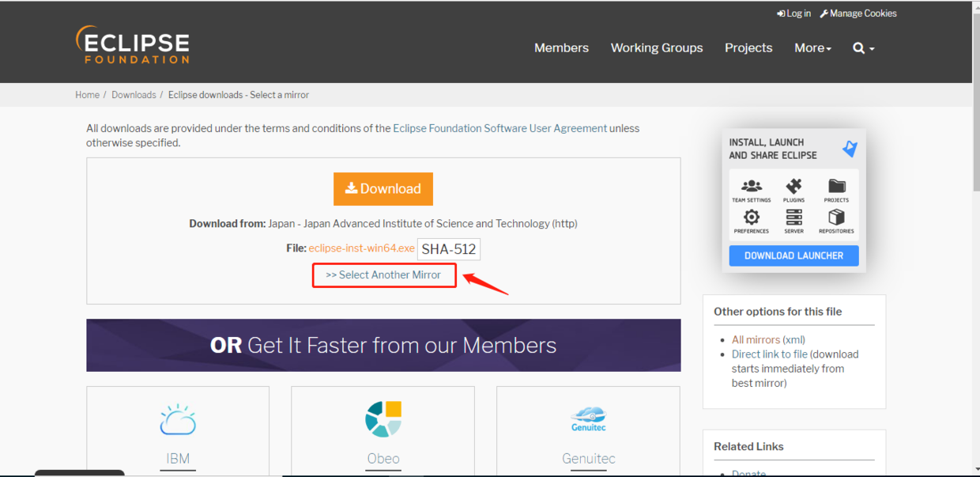
Task: Open the search magnifier dropdown
Action: pyautogui.click(x=863, y=48)
